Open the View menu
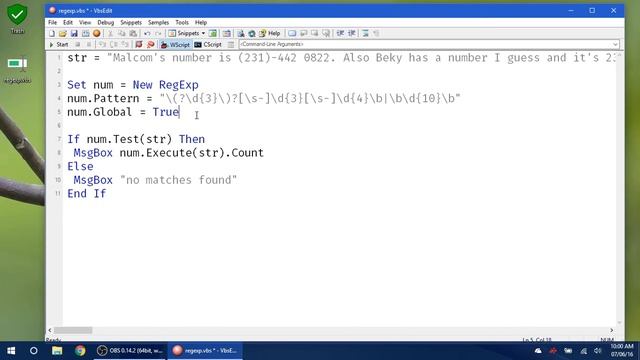The width and height of the screenshot is (640, 360). pyautogui.click(x=85, y=22)
